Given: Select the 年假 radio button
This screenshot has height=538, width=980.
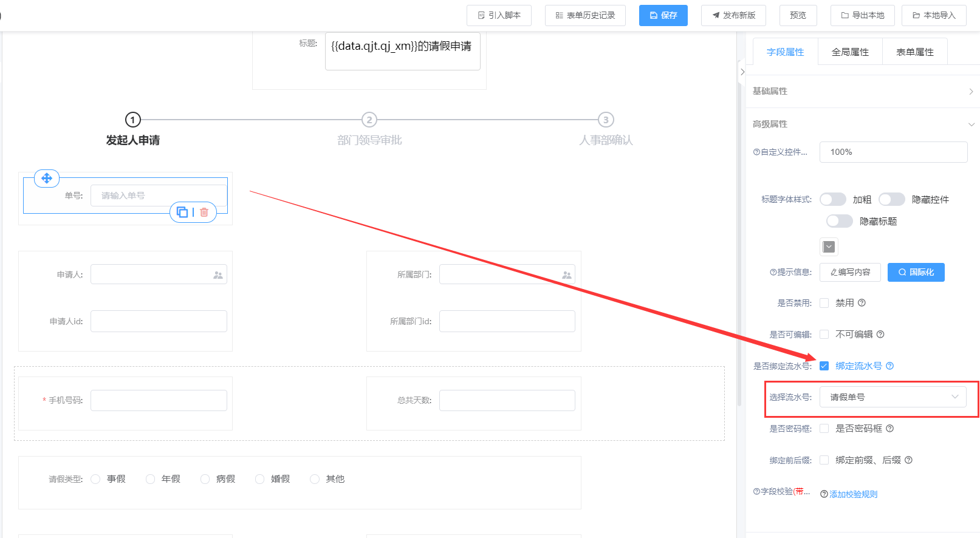Looking at the screenshot, I should click(150, 479).
